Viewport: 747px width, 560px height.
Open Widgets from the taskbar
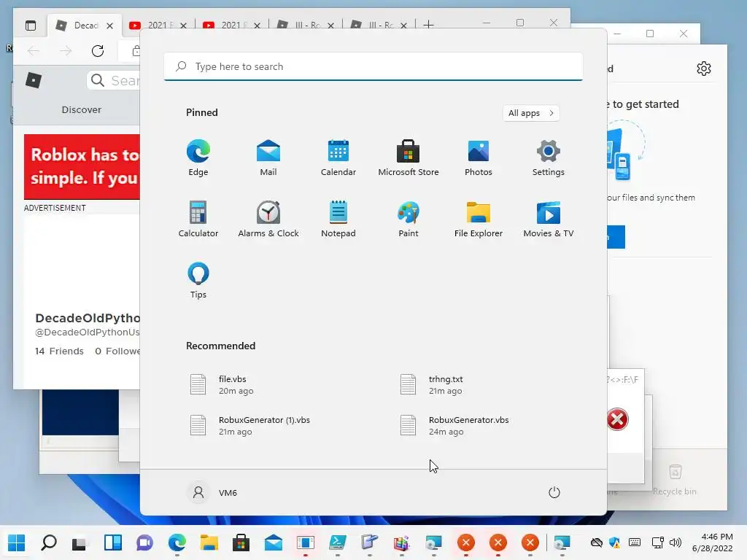pos(113,542)
